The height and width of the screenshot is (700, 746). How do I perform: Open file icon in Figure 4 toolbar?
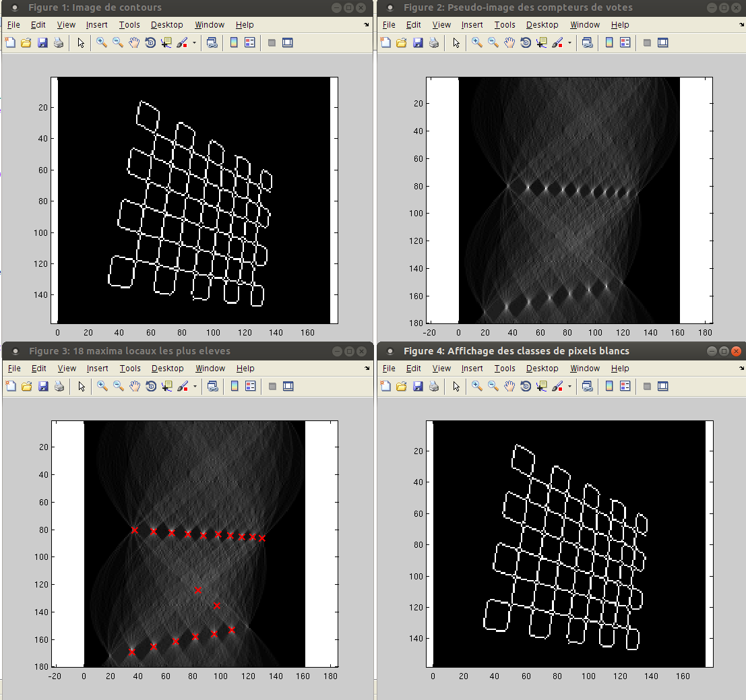(x=402, y=386)
